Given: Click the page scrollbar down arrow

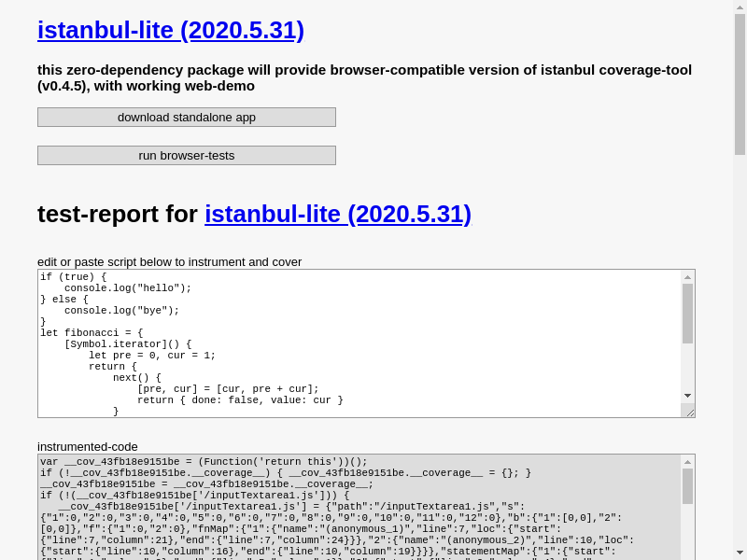Looking at the screenshot, I should [x=740, y=554].
